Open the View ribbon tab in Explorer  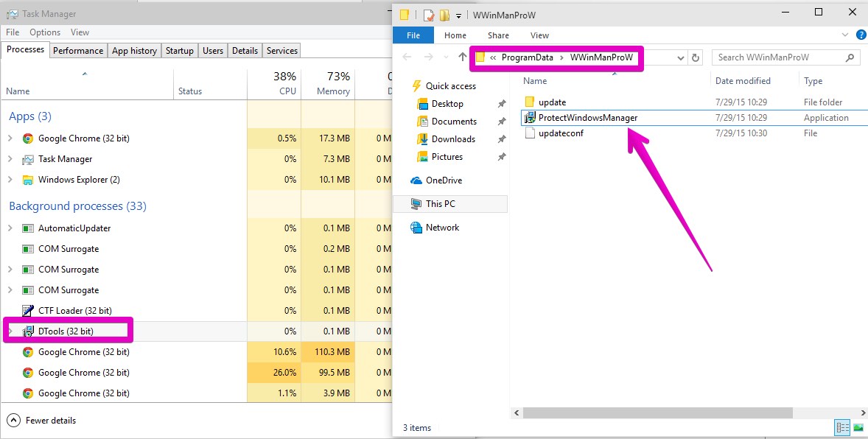539,35
